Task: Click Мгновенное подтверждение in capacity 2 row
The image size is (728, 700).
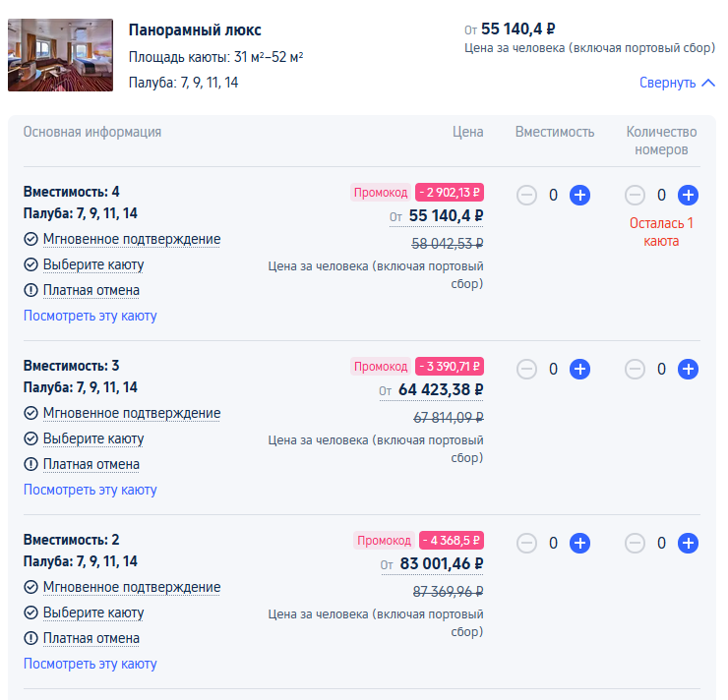Action: pos(132,587)
